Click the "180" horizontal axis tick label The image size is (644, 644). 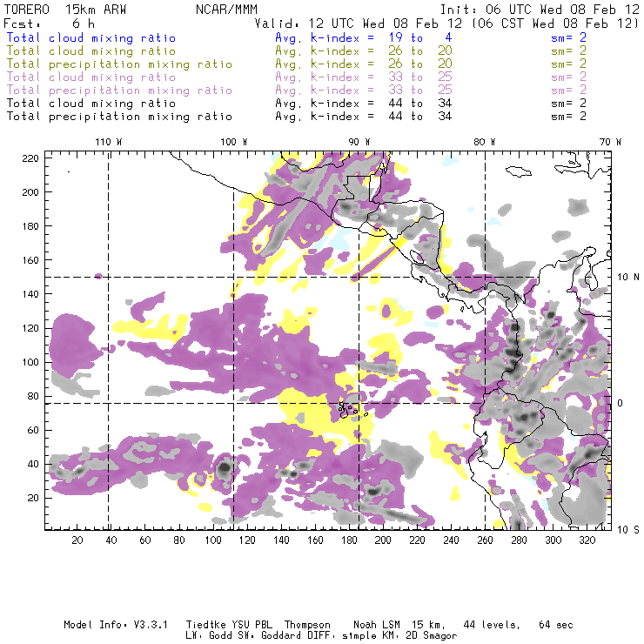point(349,540)
